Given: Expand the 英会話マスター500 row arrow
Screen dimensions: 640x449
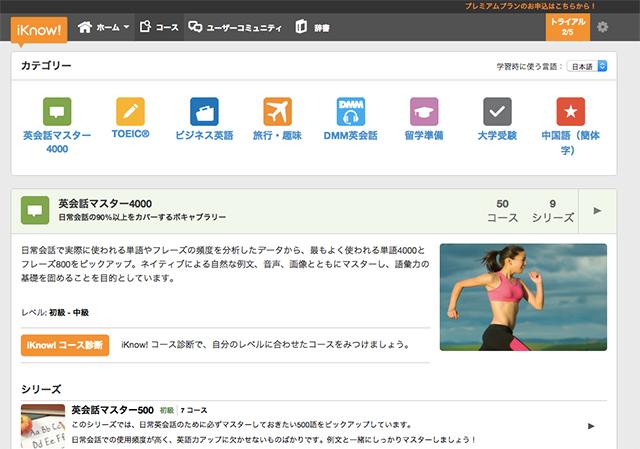Looking at the screenshot, I should click(591, 426).
